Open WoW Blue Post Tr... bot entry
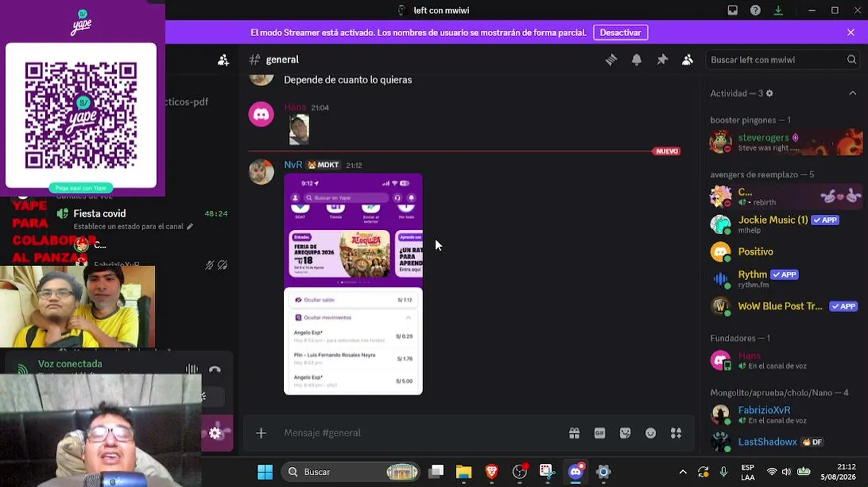868x487 pixels. [786, 306]
